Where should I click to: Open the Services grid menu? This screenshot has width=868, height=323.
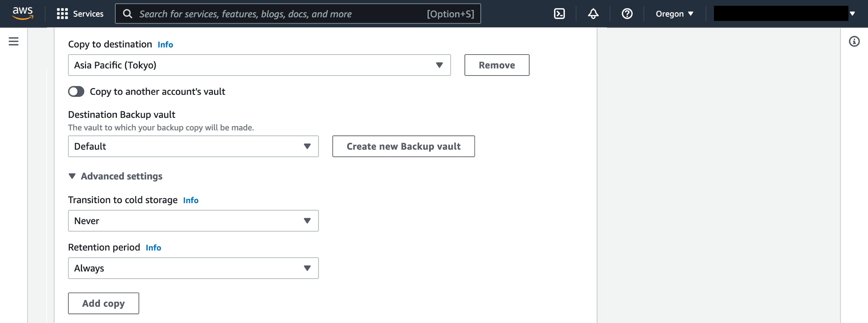pos(62,14)
